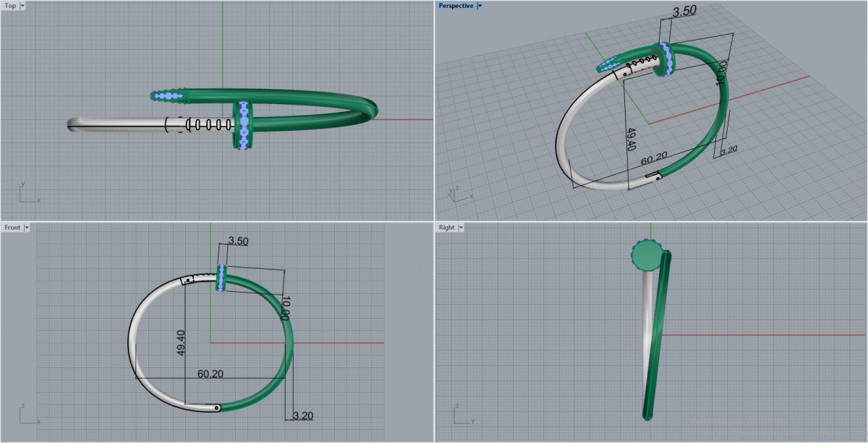Select the 60.20 dimension in Front view
This screenshot has height=443, width=868.
click(210, 374)
